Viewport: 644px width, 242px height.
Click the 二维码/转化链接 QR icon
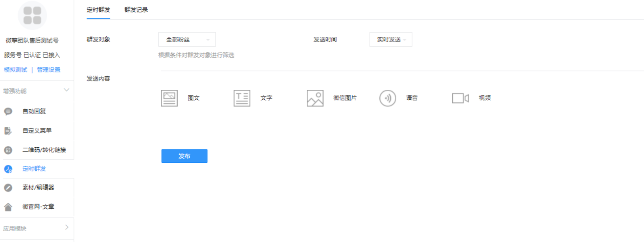(x=8, y=150)
